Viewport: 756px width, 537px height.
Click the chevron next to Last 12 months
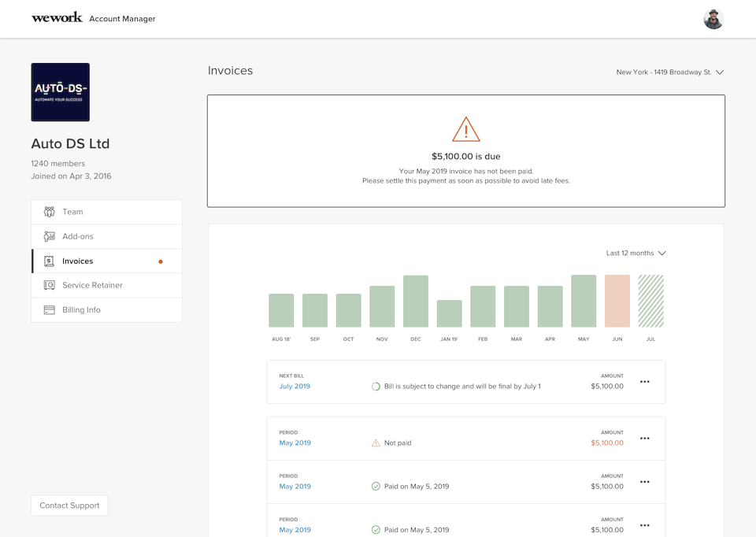click(x=662, y=253)
